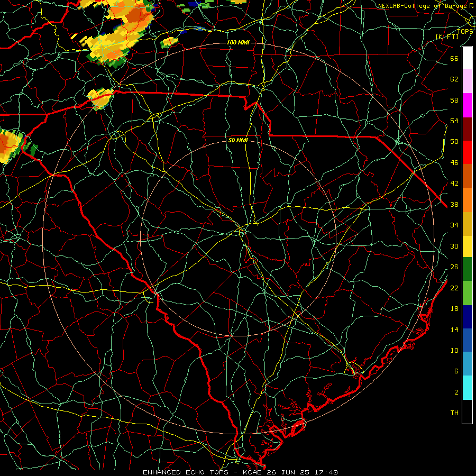Click the legend value '2'
This screenshot has width=476, height=476.
tap(456, 392)
